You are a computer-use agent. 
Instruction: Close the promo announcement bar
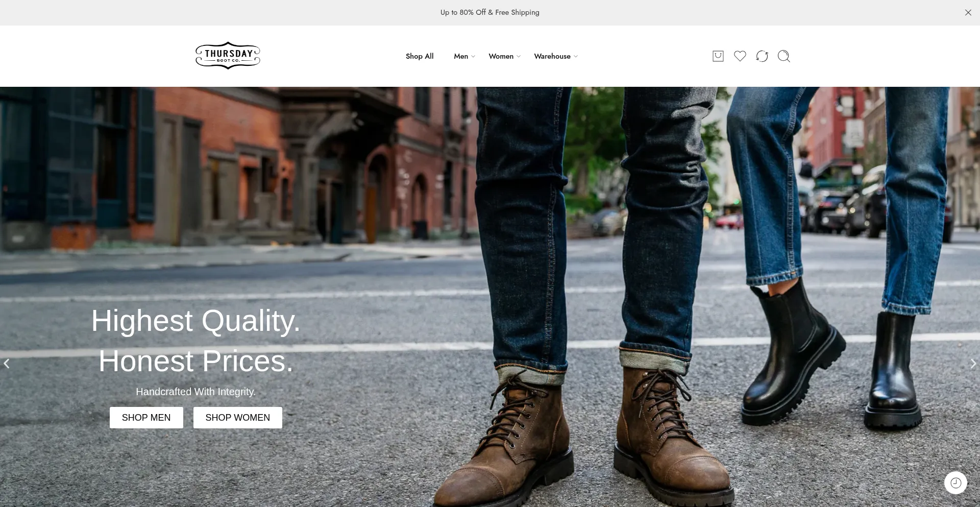click(968, 13)
